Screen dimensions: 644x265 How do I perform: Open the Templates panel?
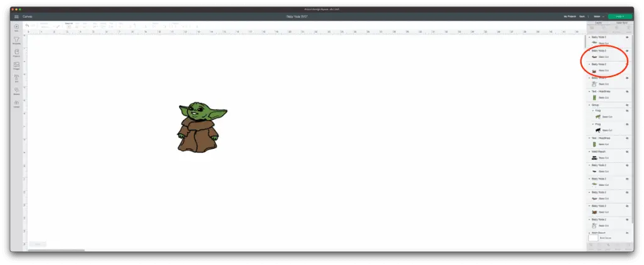pyautogui.click(x=16, y=40)
